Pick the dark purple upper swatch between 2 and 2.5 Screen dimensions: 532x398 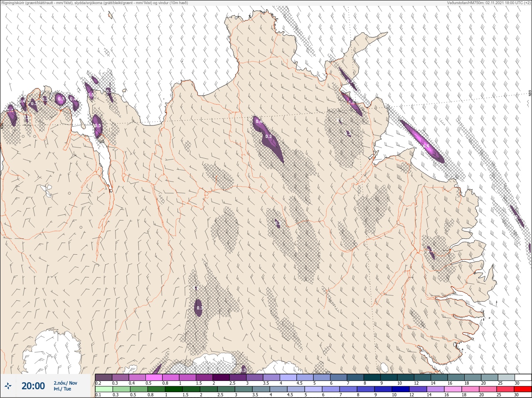point(221,377)
